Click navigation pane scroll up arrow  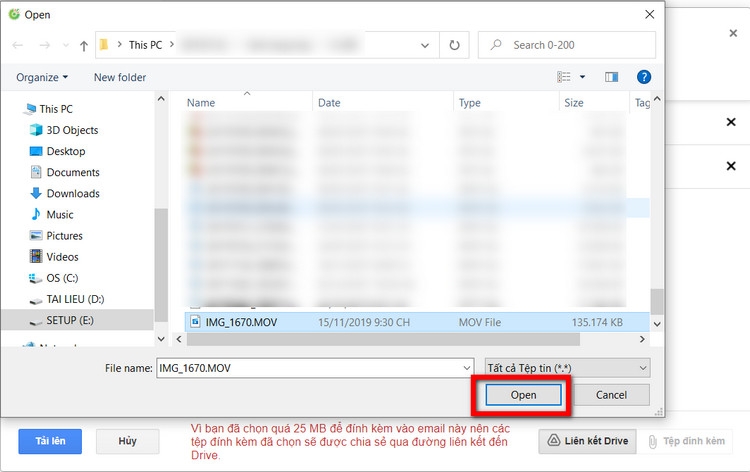point(161,99)
